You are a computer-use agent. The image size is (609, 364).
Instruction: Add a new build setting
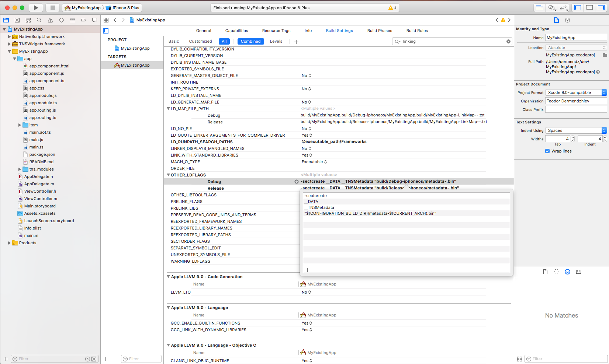point(296,42)
